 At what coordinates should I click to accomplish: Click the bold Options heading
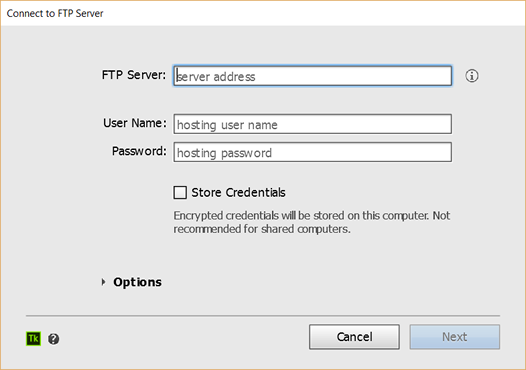click(137, 282)
